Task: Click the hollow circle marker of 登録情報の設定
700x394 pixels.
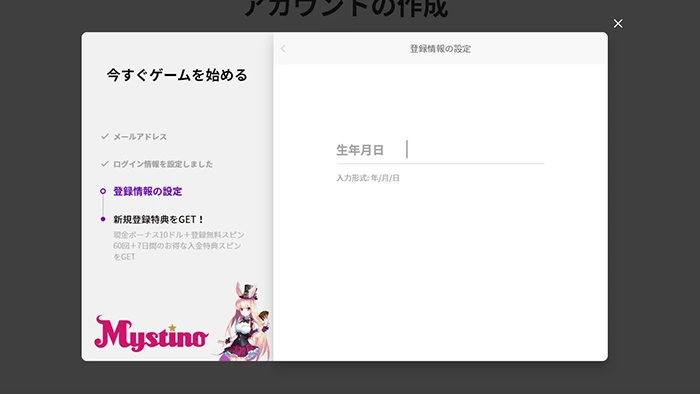Action: tap(103, 191)
